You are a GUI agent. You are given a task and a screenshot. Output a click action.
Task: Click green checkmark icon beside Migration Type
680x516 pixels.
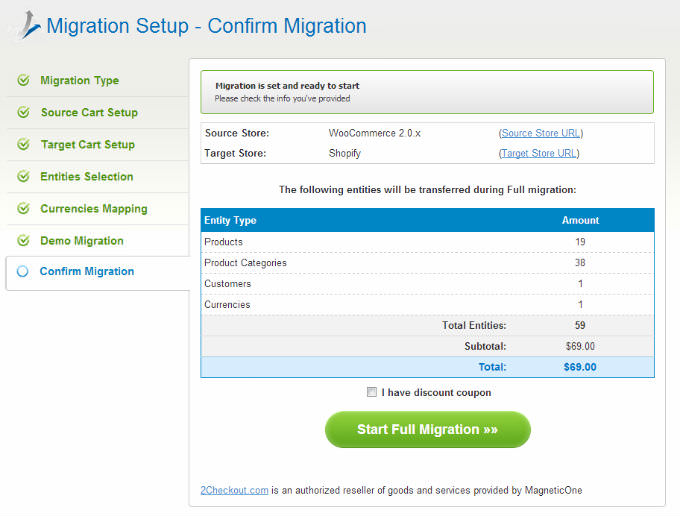click(x=23, y=80)
